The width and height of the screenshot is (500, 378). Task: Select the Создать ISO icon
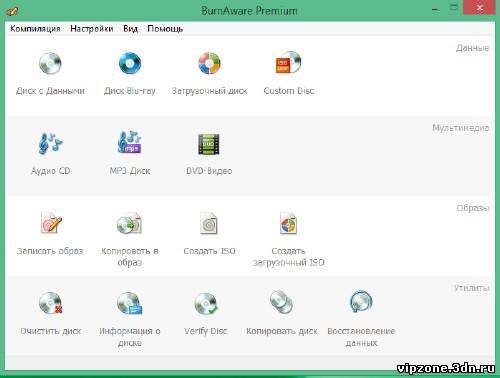click(209, 223)
